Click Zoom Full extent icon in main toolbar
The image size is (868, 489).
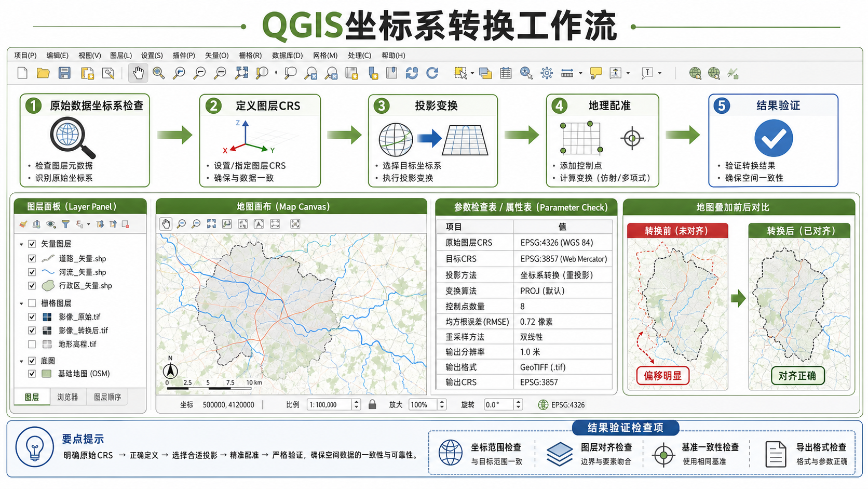coord(241,73)
